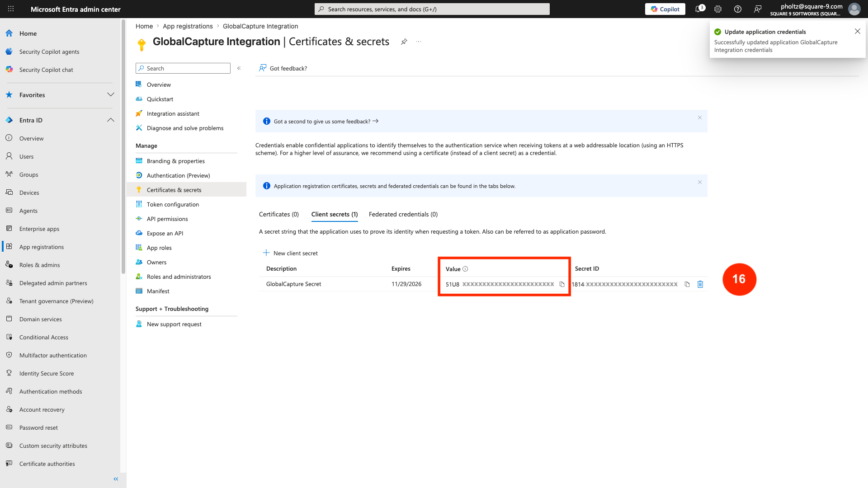Open the notifications bell
This screenshot has height=488, width=868.
(x=699, y=9)
